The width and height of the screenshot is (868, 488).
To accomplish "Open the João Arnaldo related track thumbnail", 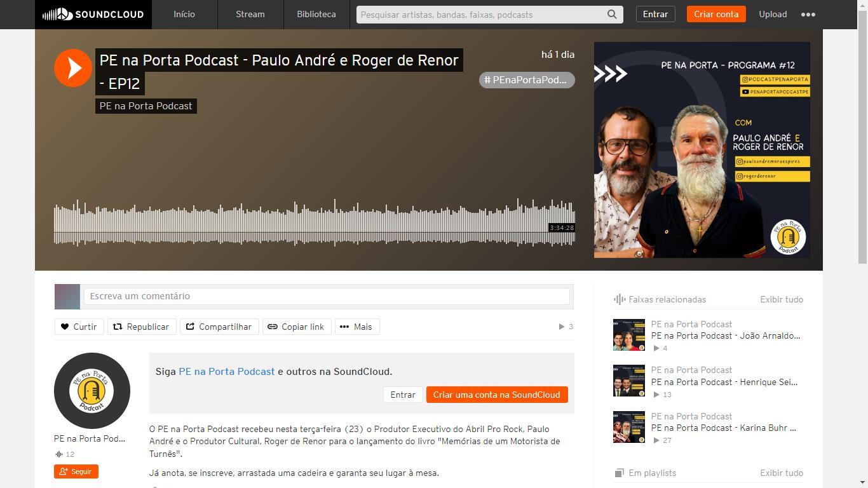I will coord(629,335).
